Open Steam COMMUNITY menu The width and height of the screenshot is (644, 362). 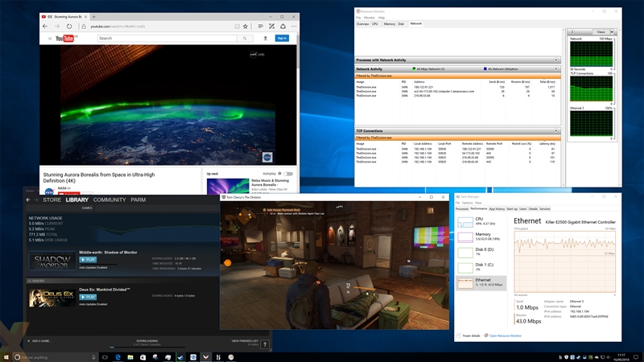point(109,200)
